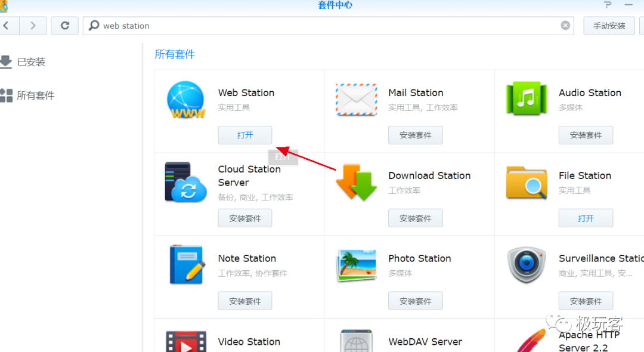Click the Note Station package title
Screen dimensions: 644x352
click(247, 258)
